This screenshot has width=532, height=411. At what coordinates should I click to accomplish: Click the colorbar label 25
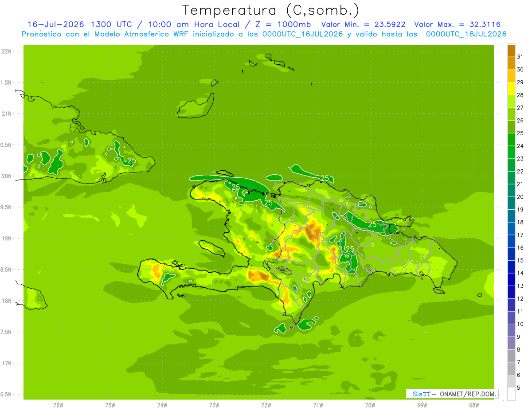click(520, 133)
